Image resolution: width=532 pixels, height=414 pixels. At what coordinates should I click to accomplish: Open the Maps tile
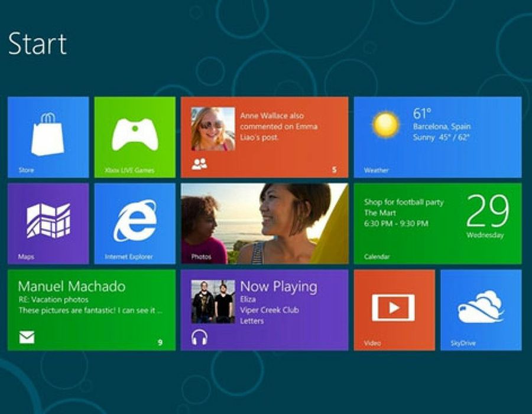[48, 223]
